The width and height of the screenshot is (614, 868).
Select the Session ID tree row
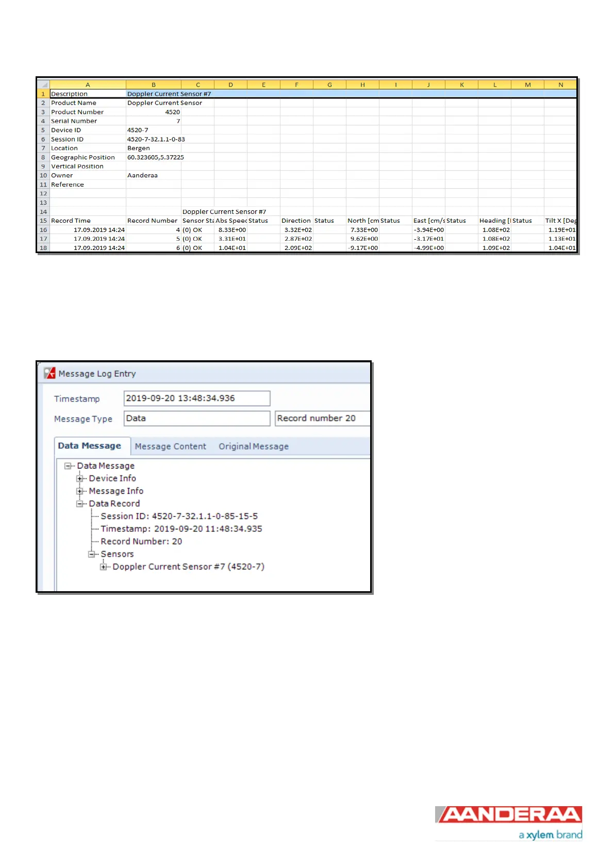[179, 516]
